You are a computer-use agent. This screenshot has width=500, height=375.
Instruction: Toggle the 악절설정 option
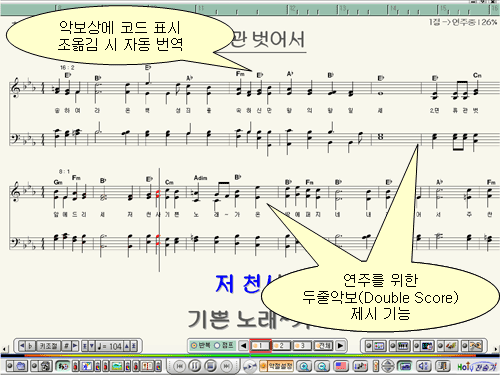click(x=277, y=366)
